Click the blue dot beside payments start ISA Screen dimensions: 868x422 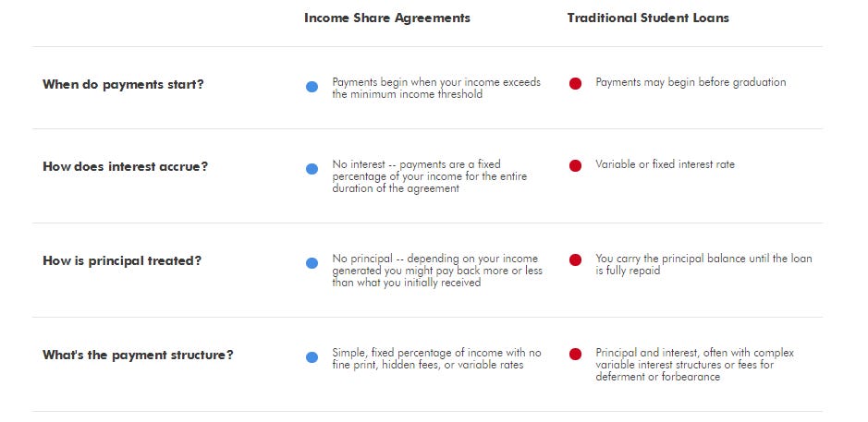point(312,87)
